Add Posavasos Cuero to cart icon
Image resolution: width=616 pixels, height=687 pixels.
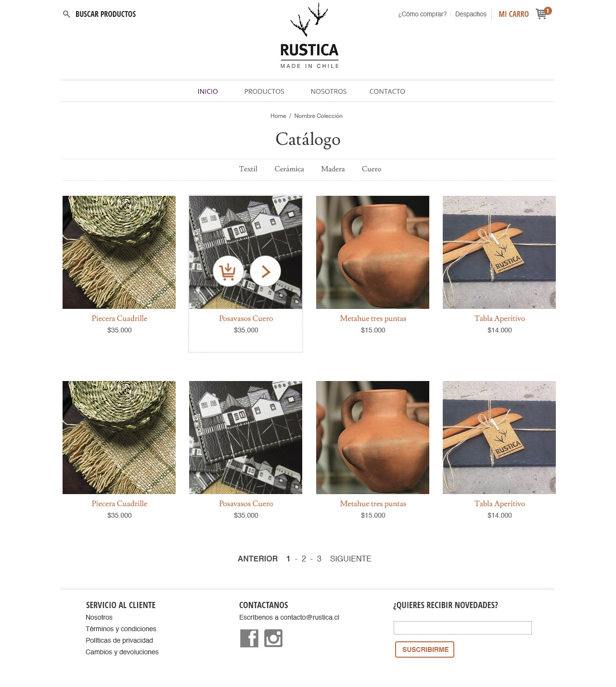228,271
